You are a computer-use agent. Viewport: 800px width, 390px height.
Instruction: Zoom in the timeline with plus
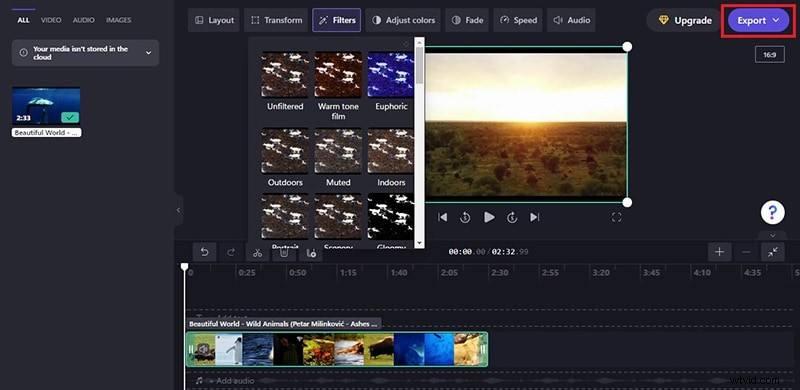click(719, 252)
